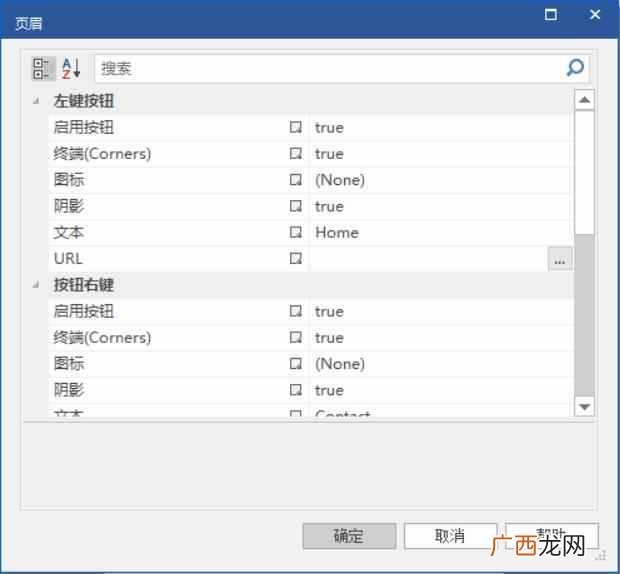620x574 pixels.
Task: Close the 页眉 dialog
Action: (595, 15)
